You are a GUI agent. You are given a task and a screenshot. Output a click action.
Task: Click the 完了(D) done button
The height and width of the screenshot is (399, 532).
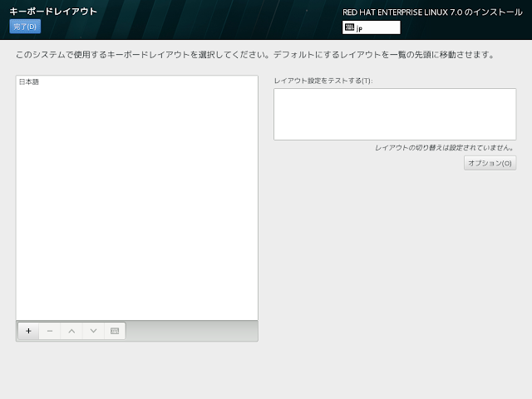pyautogui.click(x=25, y=27)
